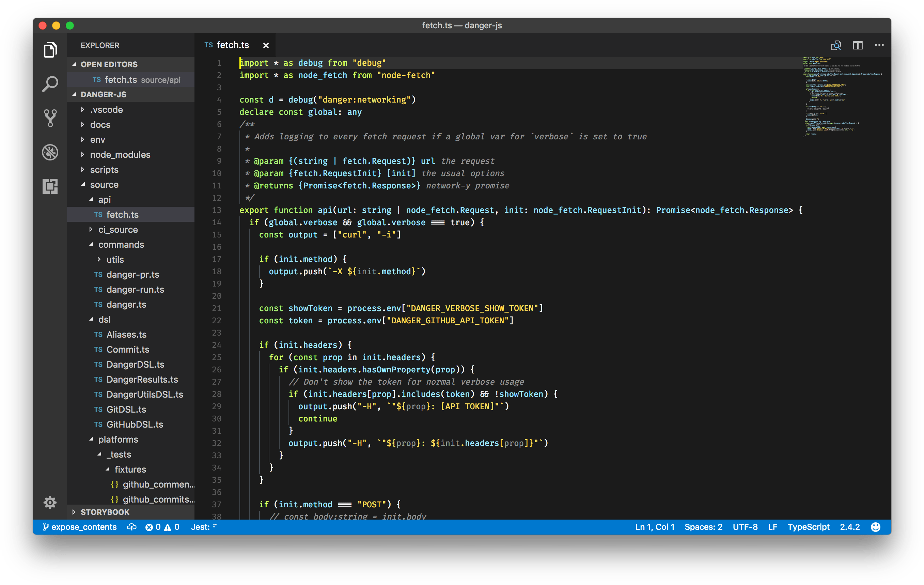This screenshot has height=585, width=924.
Task: Open the Explorer view in activity bar
Action: [50, 50]
